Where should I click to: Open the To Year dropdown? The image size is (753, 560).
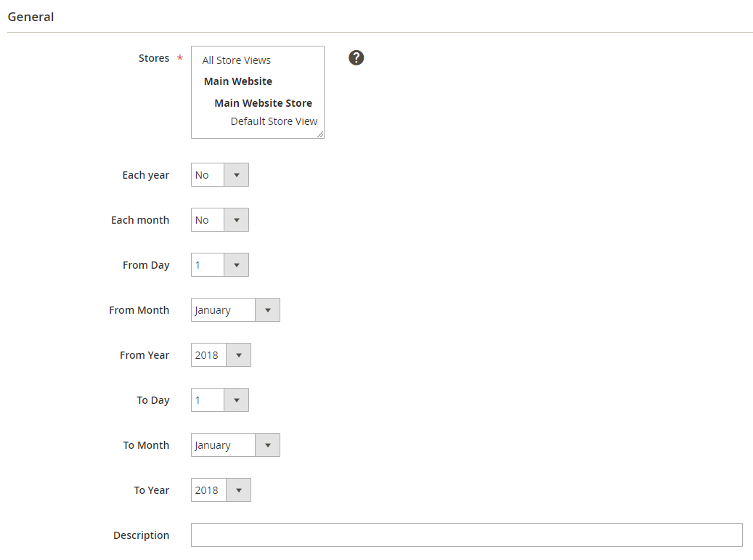tap(221, 490)
